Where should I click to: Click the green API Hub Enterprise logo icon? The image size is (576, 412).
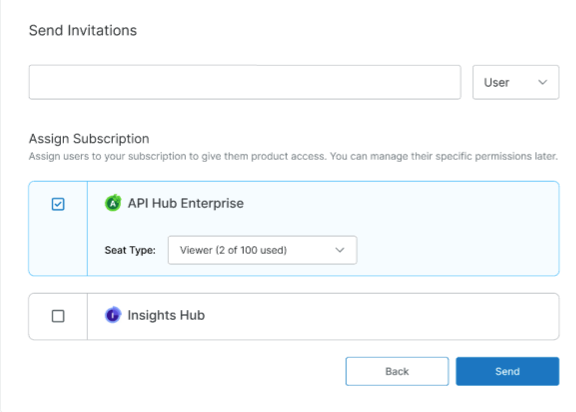pyautogui.click(x=113, y=203)
